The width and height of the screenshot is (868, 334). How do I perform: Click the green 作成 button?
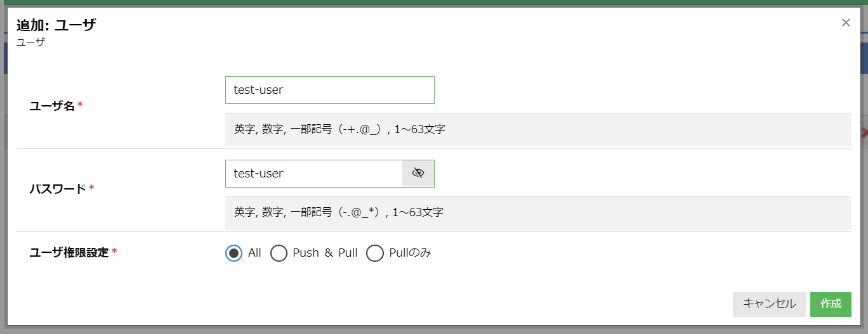pyautogui.click(x=831, y=304)
